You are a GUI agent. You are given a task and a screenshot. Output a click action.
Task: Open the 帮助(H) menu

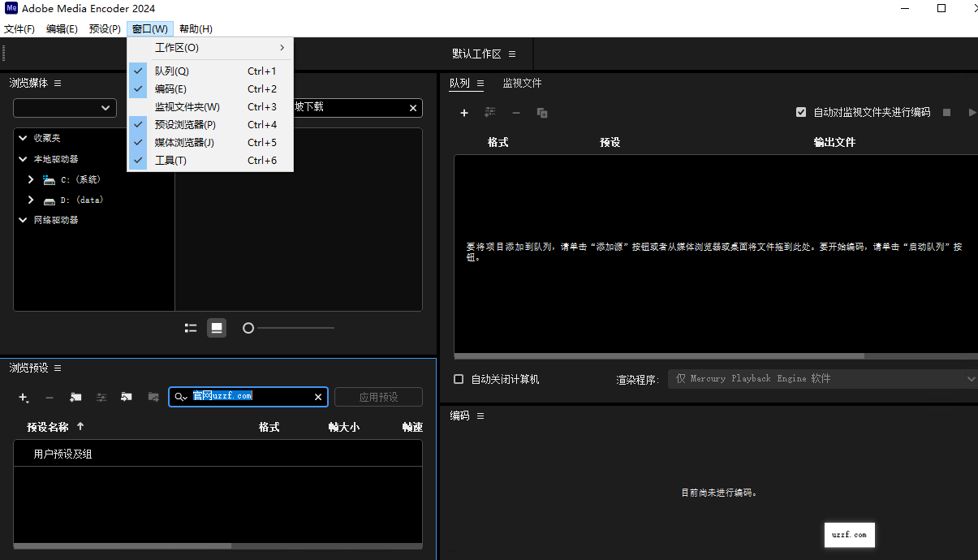195,28
